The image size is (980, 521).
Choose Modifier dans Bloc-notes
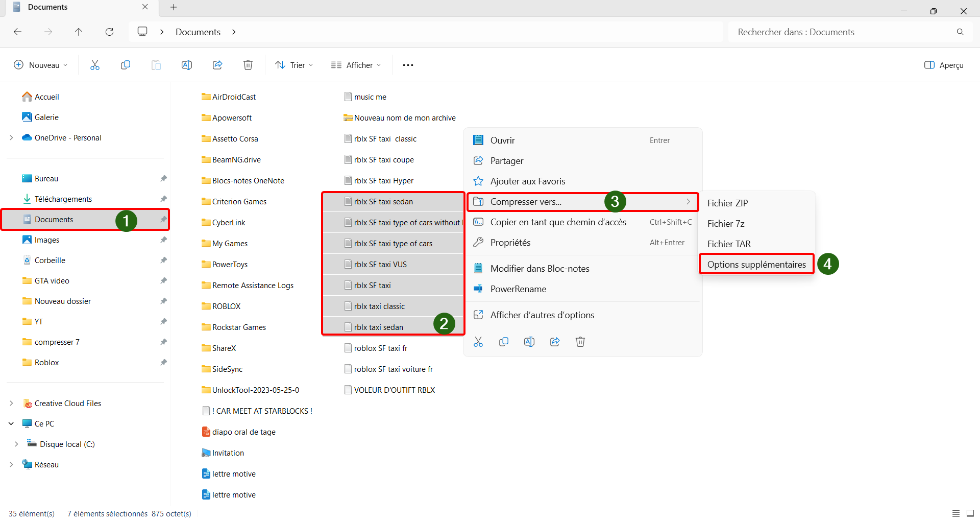coord(583,268)
